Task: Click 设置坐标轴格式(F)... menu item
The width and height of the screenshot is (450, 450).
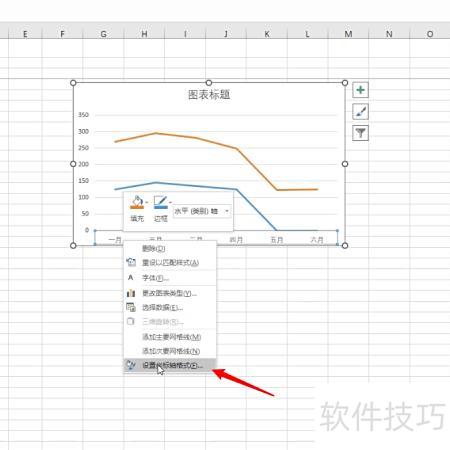Action: point(170,365)
